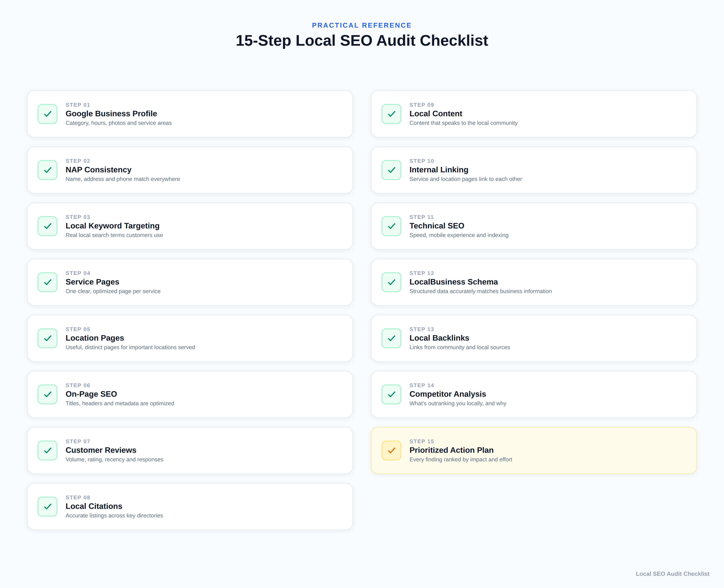724x588 pixels.
Task: Select the LocalBusiness Schema title
Action: click(x=453, y=282)
